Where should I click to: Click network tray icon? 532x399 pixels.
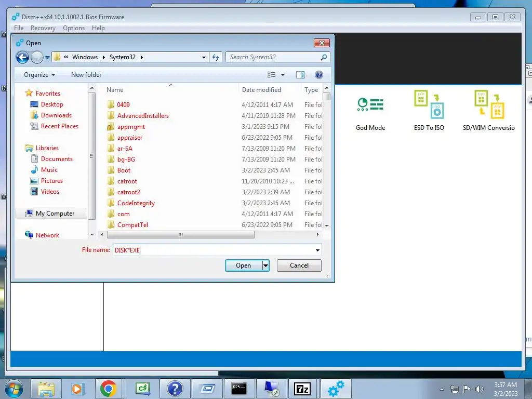tap(454, 389)
